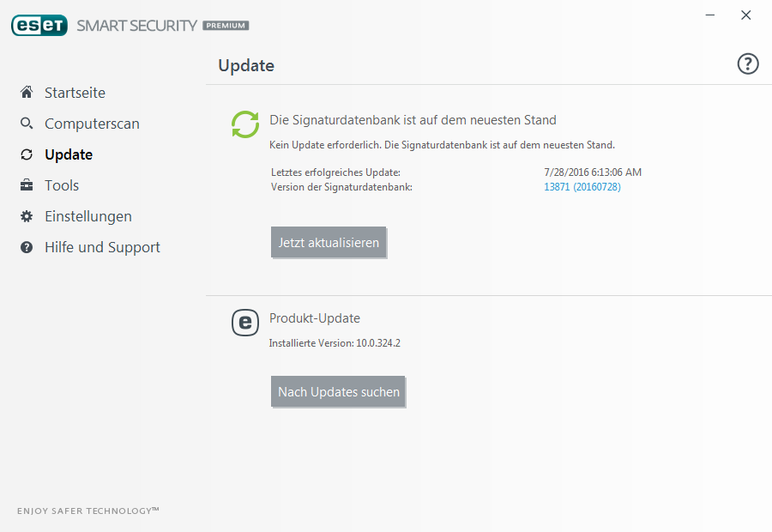Click the toolbox icon next to Tools
Image resolution: width=772 pixels, height=532 pixels.
(x=27, y=185)
